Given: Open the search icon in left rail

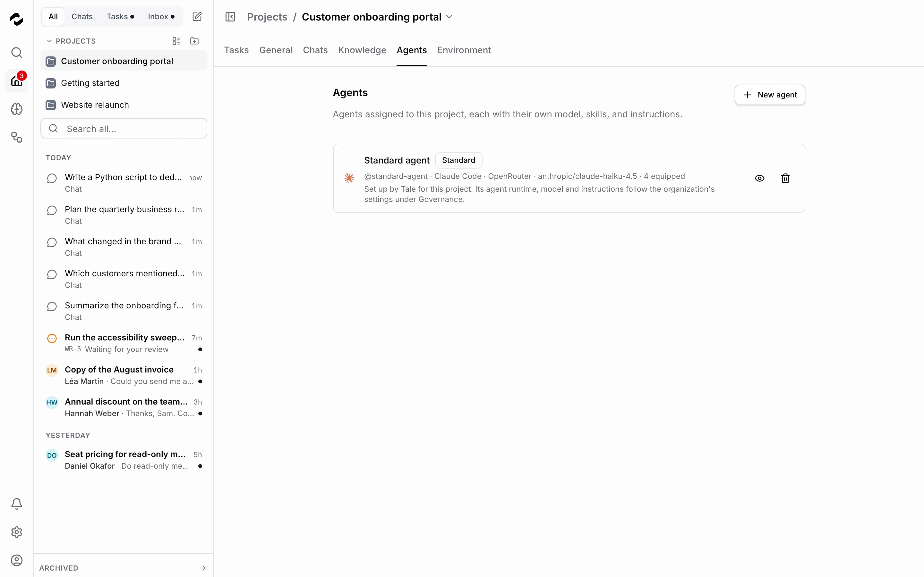Looking at the screenshot, I should (x=16, y=52).
